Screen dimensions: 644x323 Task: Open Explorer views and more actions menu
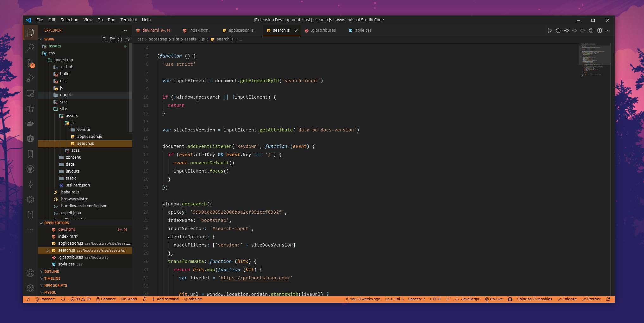tap(125, 31)
